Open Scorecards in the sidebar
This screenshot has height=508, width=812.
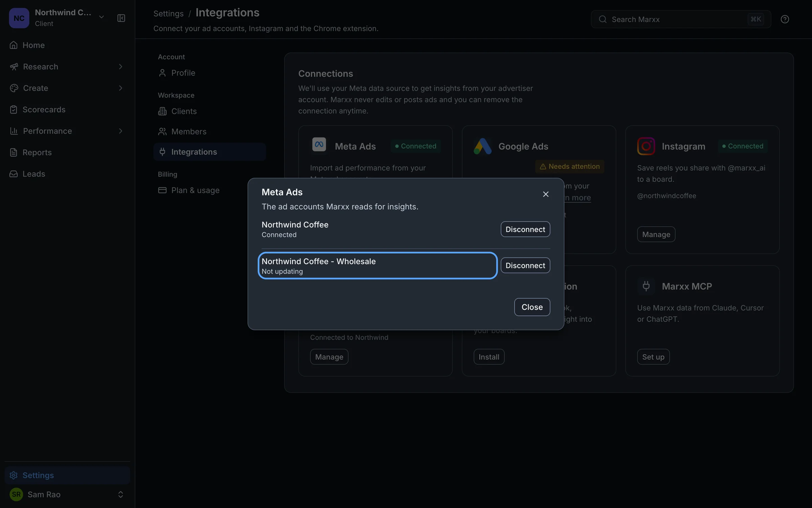pos(67,109)
